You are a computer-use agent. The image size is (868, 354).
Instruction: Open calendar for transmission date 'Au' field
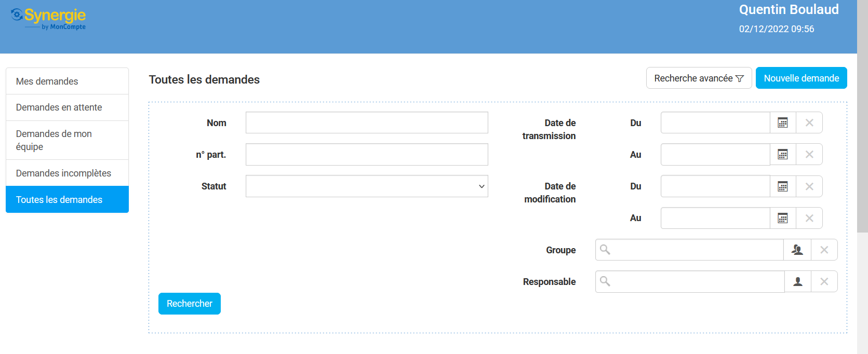pyautogui.click(x=782, y=155)
